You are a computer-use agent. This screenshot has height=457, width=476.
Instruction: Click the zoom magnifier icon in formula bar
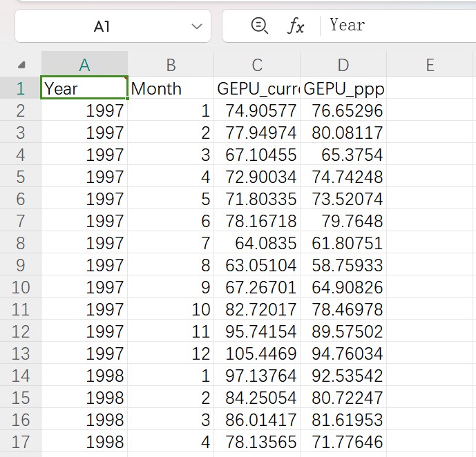260,26
